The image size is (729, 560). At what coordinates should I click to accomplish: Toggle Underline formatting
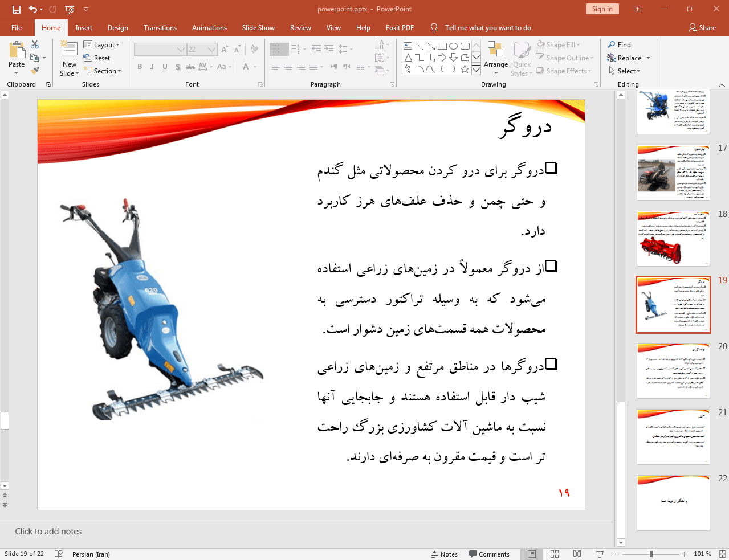[165, 67]
